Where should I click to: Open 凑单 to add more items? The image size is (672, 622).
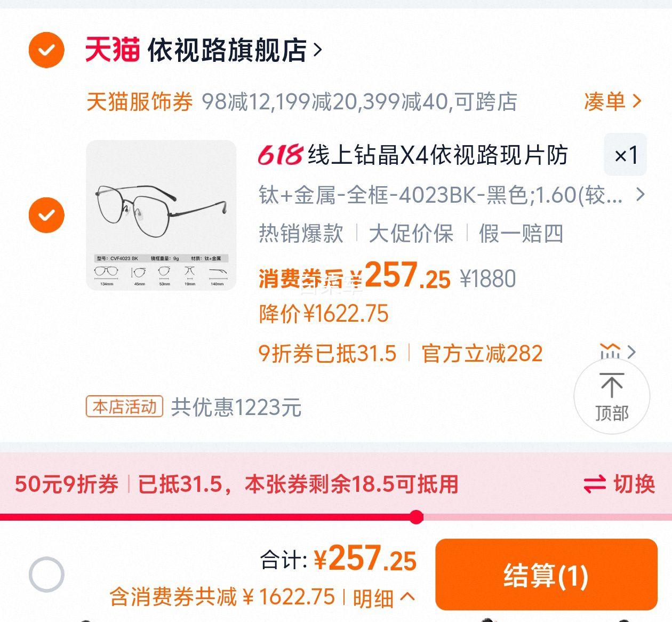click(613, 101)
